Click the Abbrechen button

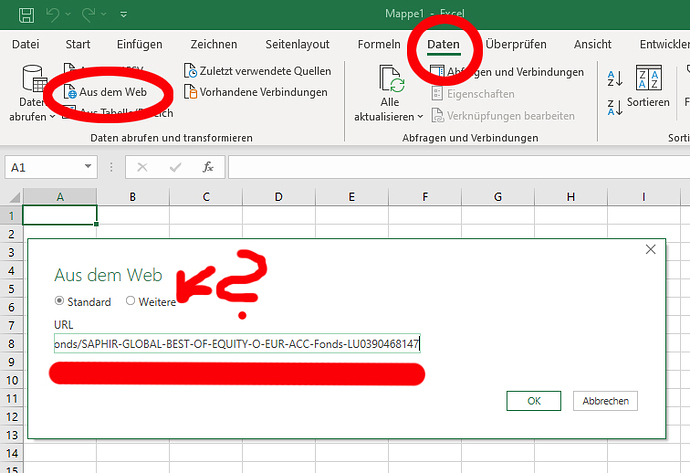tap(605, 401)
